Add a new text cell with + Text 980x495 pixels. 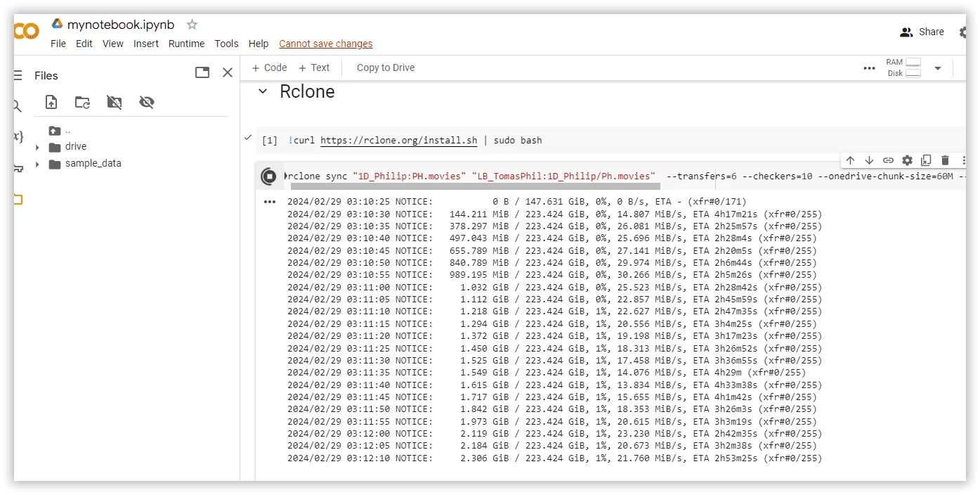point(314,67)
